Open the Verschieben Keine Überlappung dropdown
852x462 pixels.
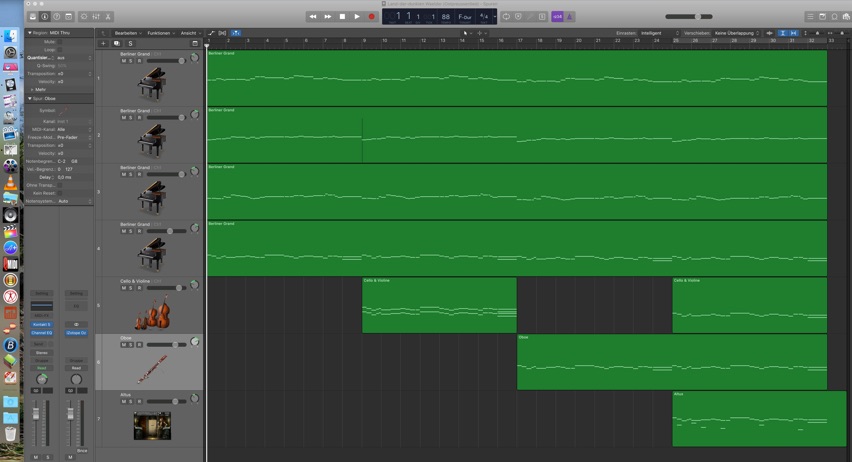[x=734, y=33]
